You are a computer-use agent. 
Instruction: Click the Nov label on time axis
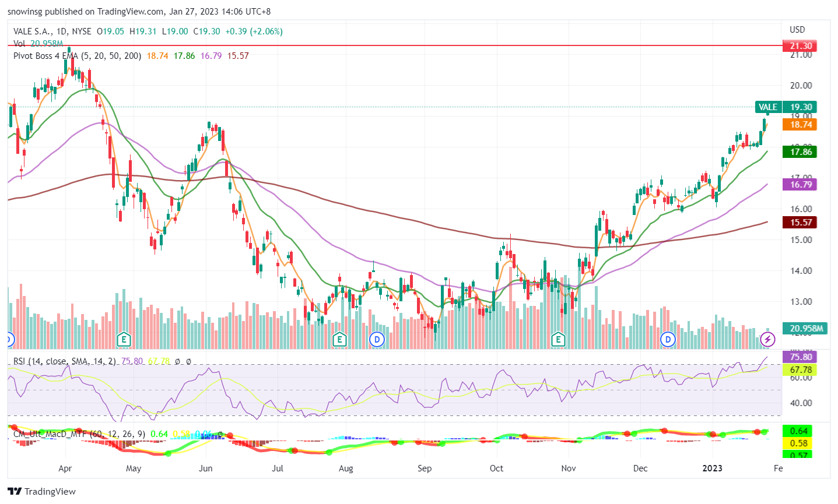click(x=569, y=468)
